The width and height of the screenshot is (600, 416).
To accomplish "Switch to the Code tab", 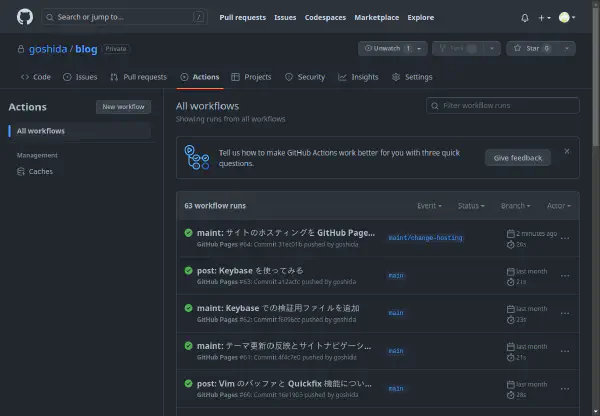I will click(x=36, y=77).
